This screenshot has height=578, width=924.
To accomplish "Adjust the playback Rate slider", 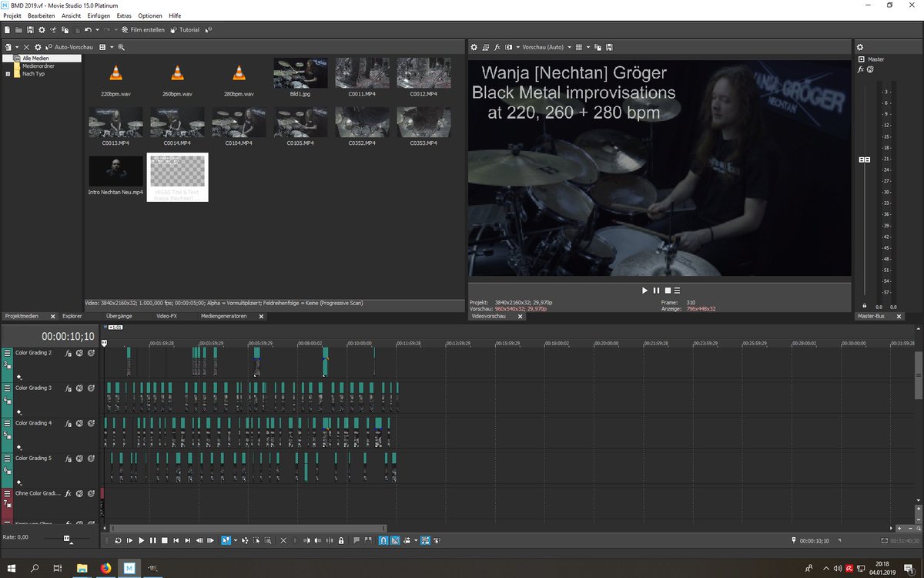I will (66, 538).
